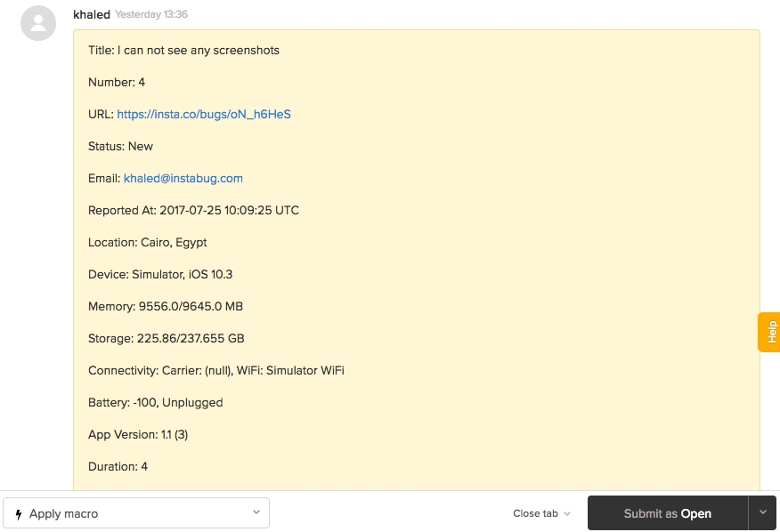Click the author name khaled
780x532 pixels.
click(x=92, y=15)
